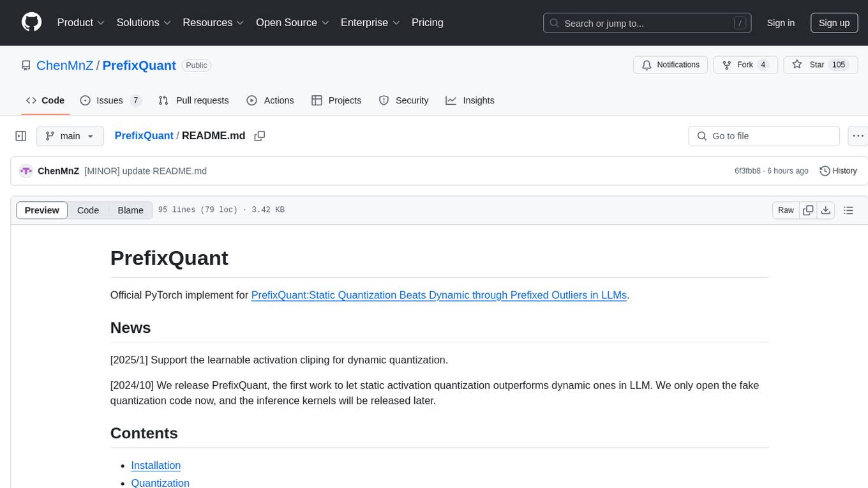
Task: Focus the Go to file field
Action: coord(764,136)
